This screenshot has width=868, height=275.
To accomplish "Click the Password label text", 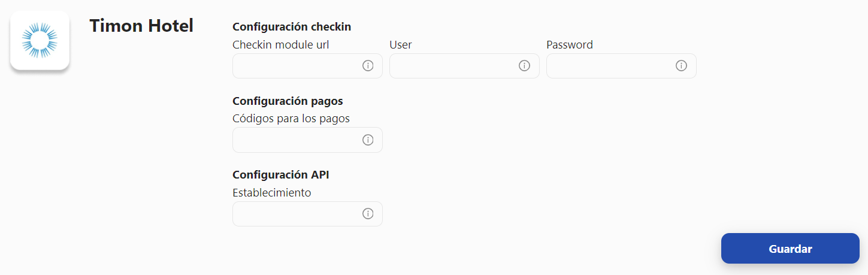I will coord(570,44).
